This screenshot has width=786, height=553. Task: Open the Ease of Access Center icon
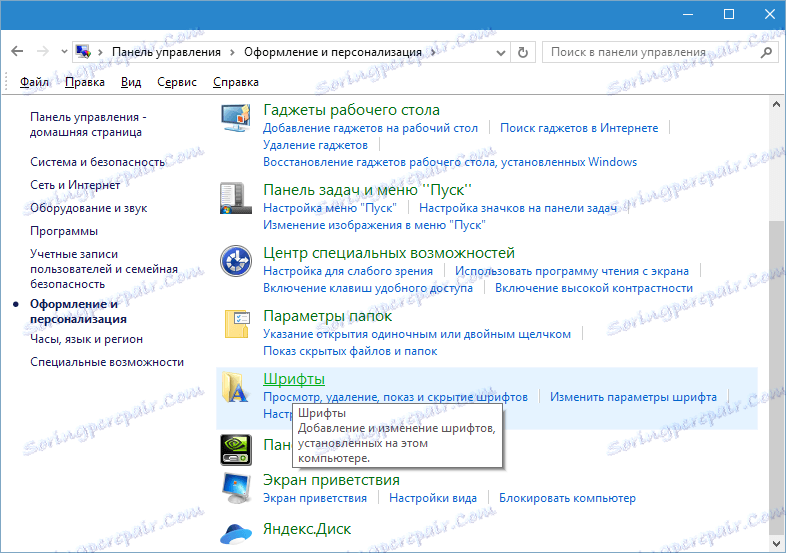click(236, 261)
